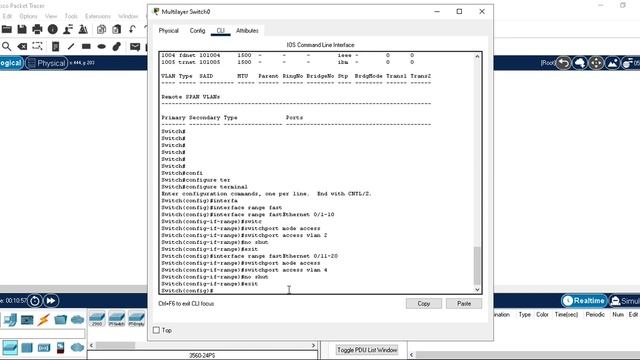
Task: Click the Copy icon in main toolbar
Action: (101, 29)
